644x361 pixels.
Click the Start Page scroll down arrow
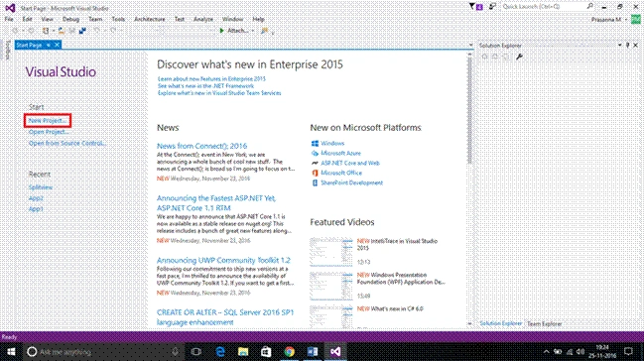click(x=470, y=323)
